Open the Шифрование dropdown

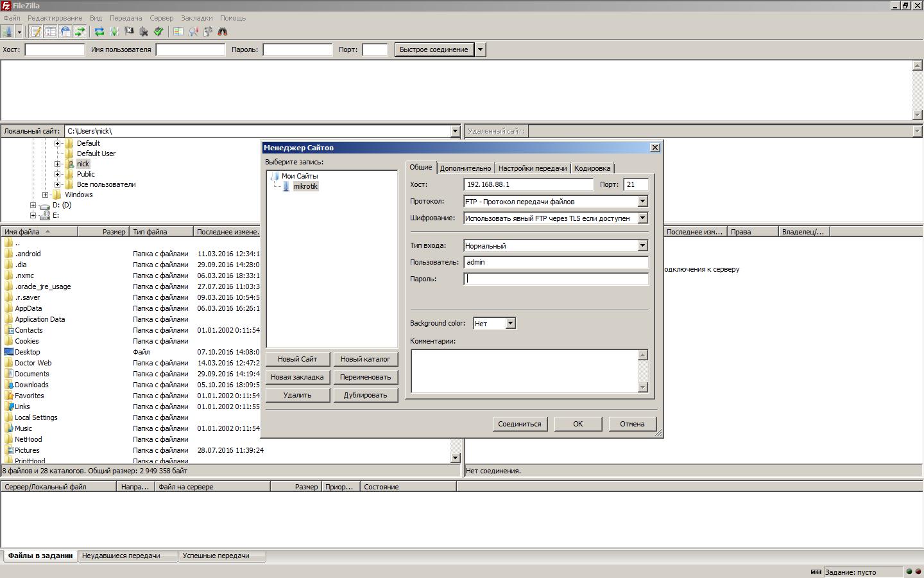[642, 218]
